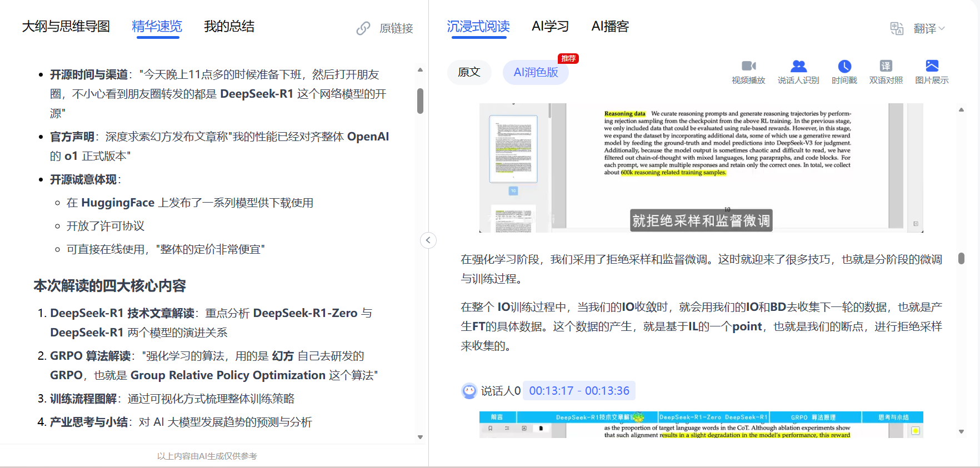
Task: Click the 官方声明 bullet text
Action: pyautogui.click(x=219, y=146)
